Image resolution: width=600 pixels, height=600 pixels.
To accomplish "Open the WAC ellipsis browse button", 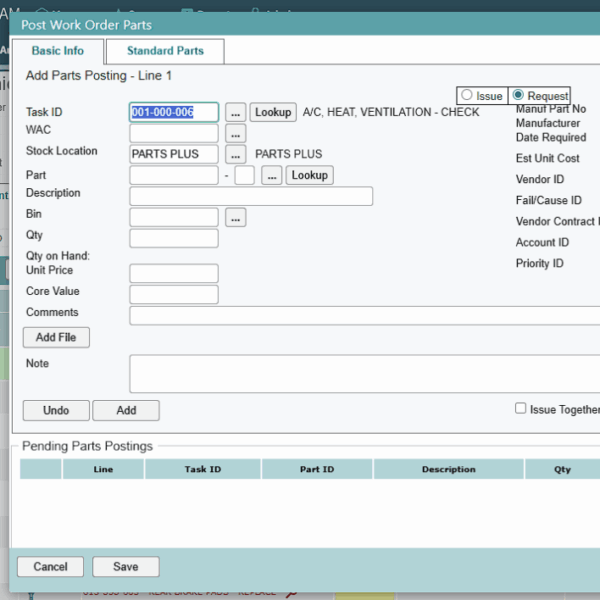I will click(235, 133).
